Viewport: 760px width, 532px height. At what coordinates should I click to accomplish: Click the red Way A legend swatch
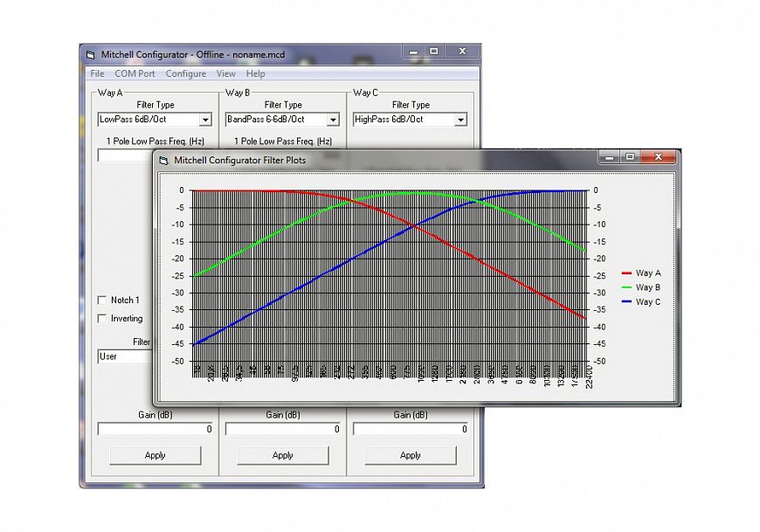[625, 273]
